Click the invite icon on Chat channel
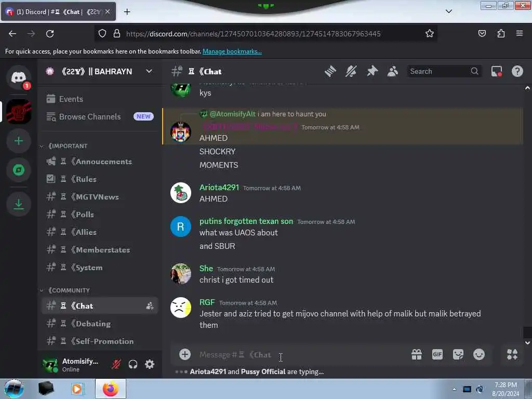The width and height of the screenshot is (532, 399). (x=150, y=305)
